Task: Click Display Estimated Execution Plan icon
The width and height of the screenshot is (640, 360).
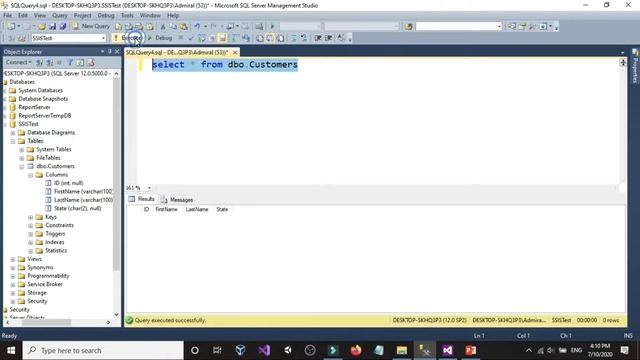Action: pos(201,38)
